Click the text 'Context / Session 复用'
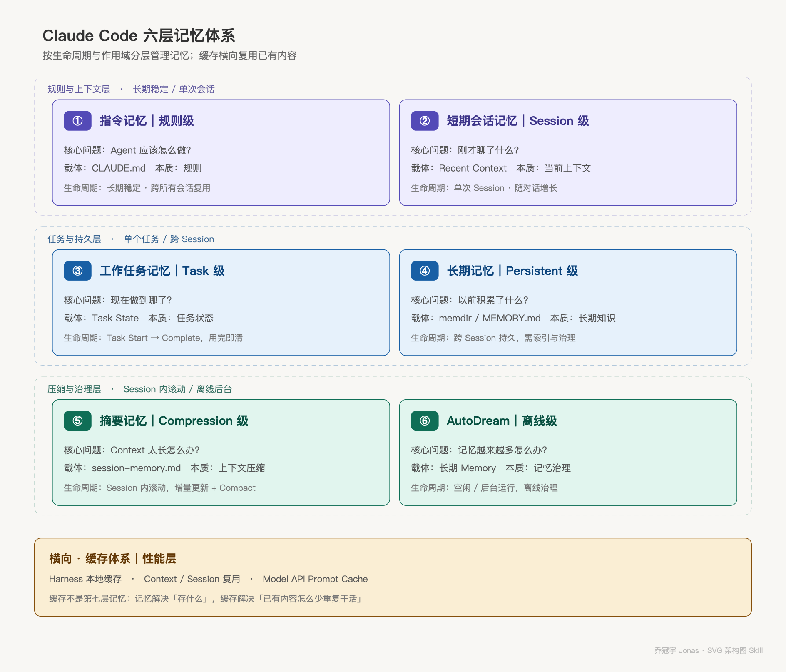This screenshot has width=786, height=672. (192, 579)
